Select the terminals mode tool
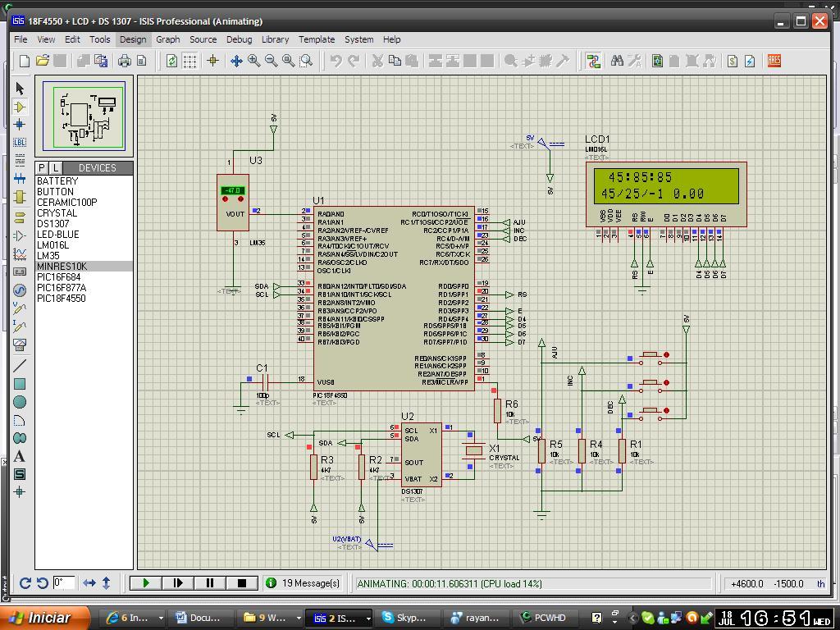 tap(20, 217)
